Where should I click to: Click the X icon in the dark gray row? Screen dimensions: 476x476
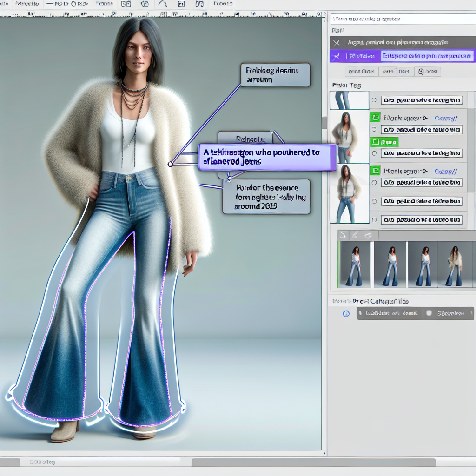click(337, 42)
